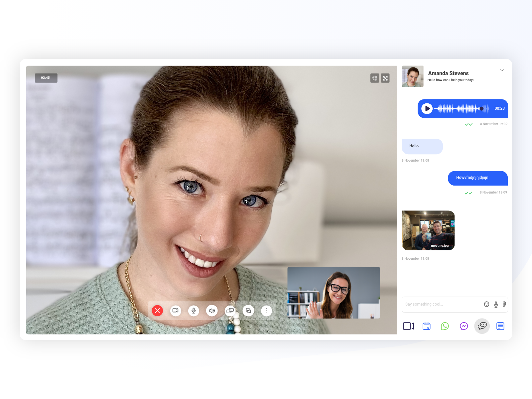Select the "Howvfndjnjnjdjnjn" message bubble

pyautogui.click(x=478, y=178)
